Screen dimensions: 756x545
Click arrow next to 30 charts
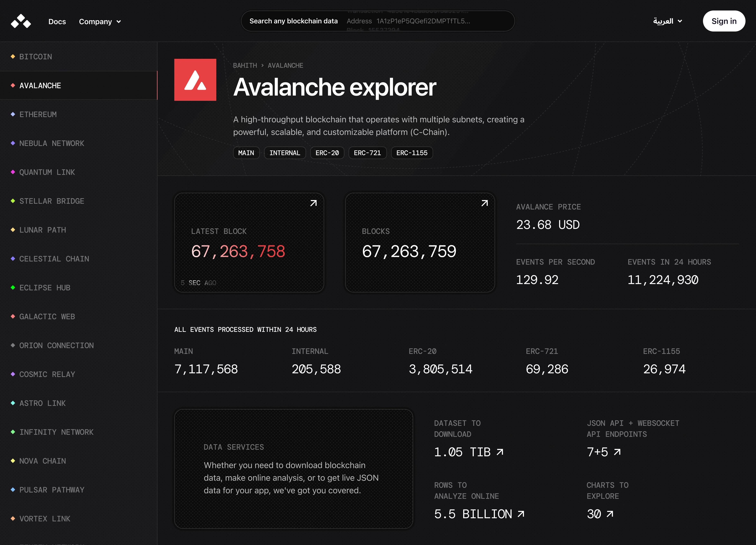point(610,514)
